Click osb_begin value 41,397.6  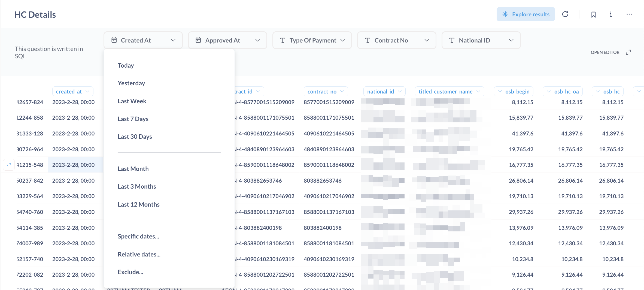click(523, 134)
